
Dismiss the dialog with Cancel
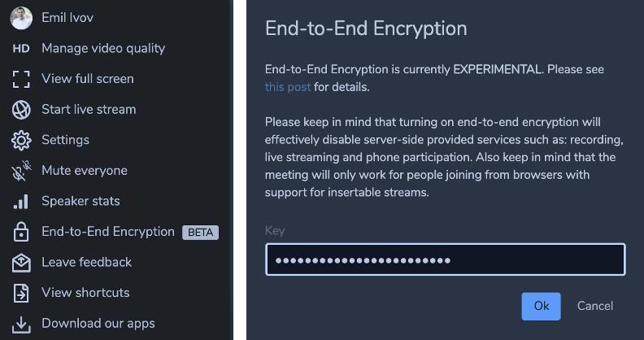point(594,307)
